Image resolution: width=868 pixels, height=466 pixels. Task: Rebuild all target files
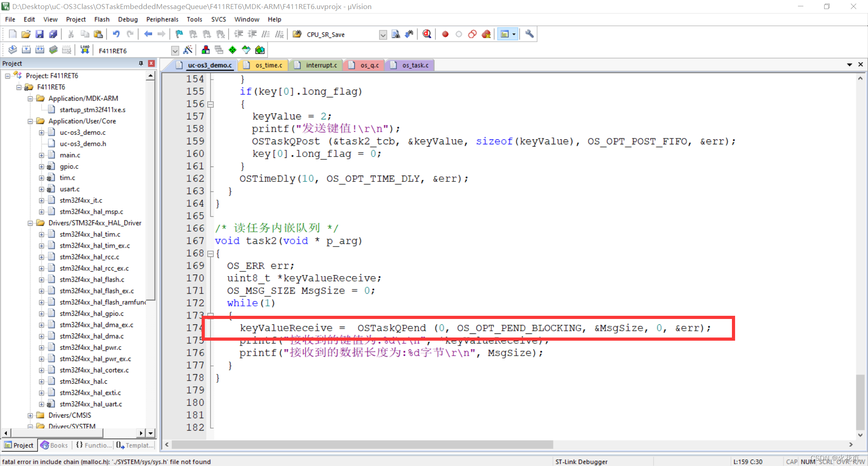tap(40, 50)
